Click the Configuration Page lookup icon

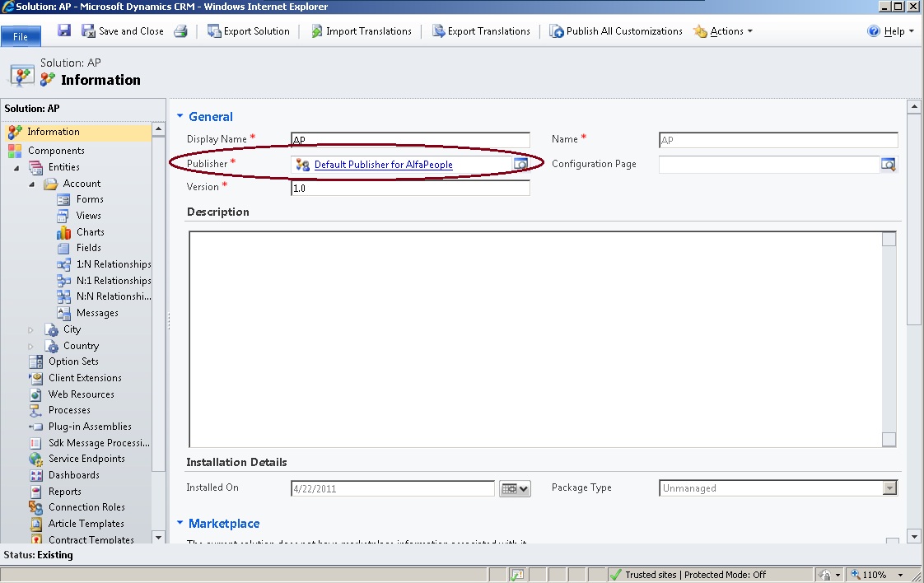click(x=889, y=165)
